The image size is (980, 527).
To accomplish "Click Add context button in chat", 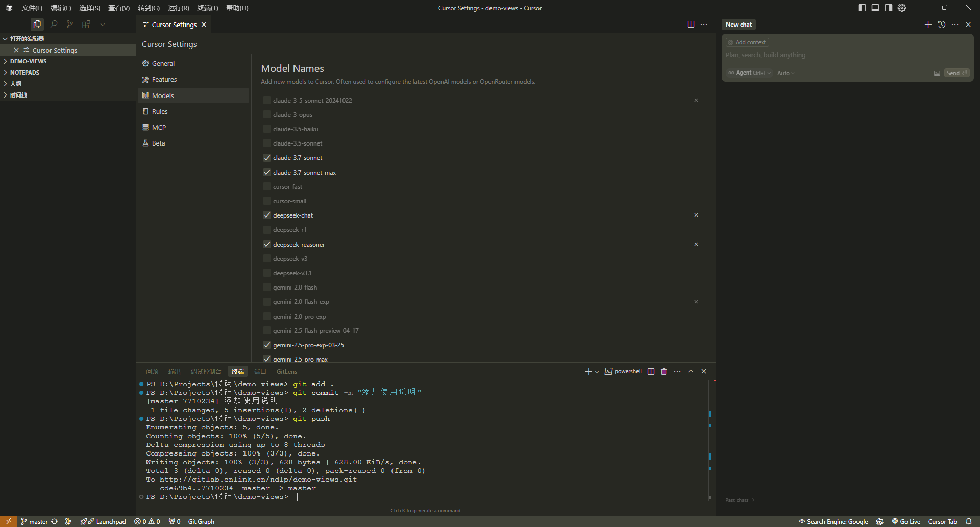I will (747, 42).
